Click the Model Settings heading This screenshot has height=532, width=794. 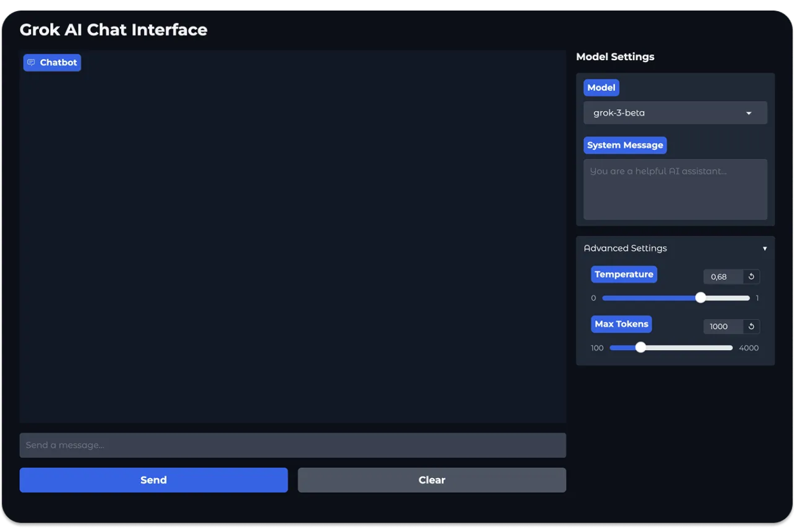pos(615,57)
